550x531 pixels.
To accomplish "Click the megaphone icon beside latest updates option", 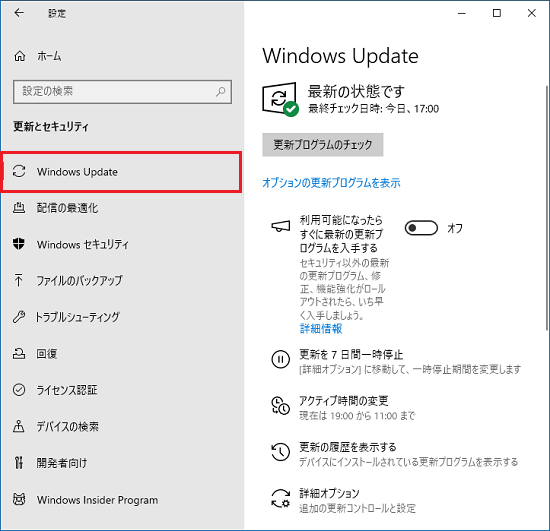I will click(x=281, y=226).
